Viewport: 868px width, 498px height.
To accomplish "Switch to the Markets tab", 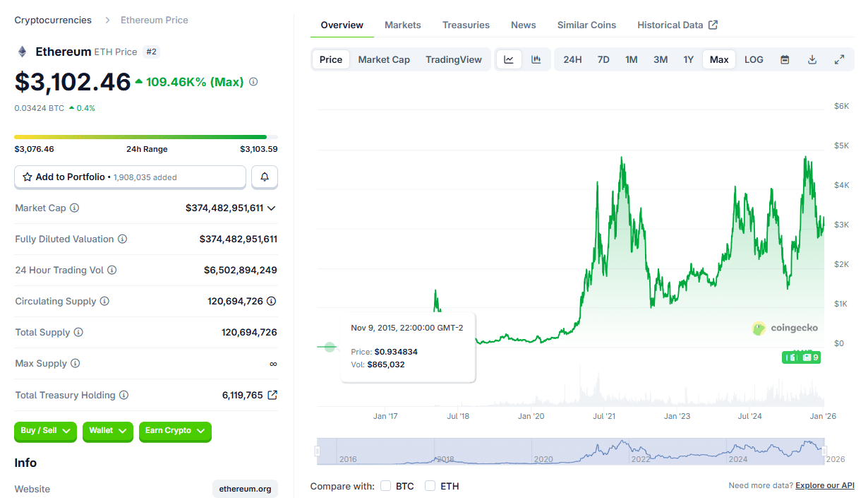I will point(403,25).
